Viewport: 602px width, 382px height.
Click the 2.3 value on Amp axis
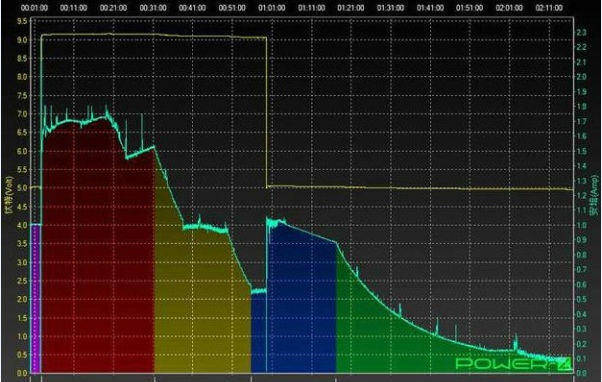(x=581, y=33)
